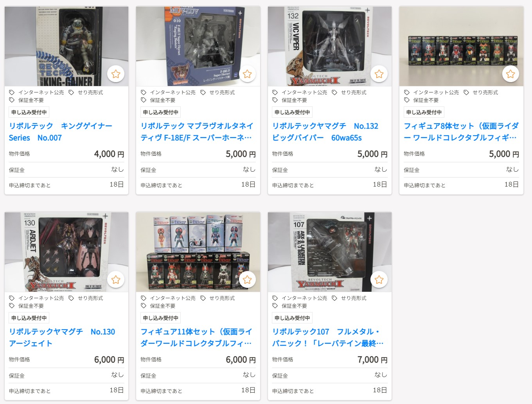Click Ardjet No.130 box photo
Image resolution: width=532 pixels, height=404 pixels.
(x=66, y=252)
